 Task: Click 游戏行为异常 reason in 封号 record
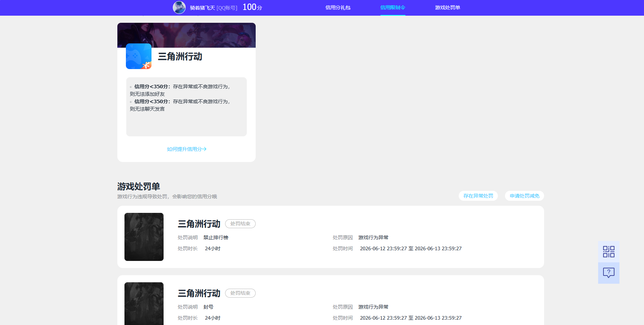point(373,307)
